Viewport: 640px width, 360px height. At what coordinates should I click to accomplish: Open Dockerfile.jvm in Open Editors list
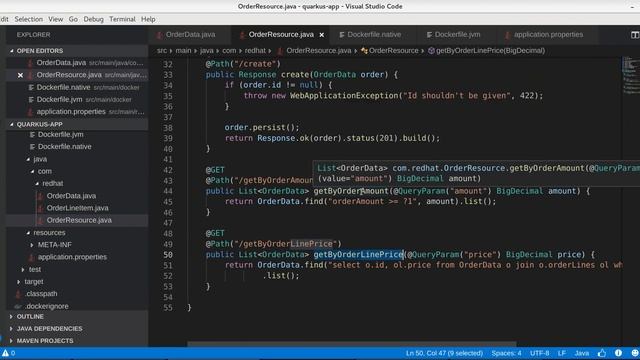(x=77, y=100)
